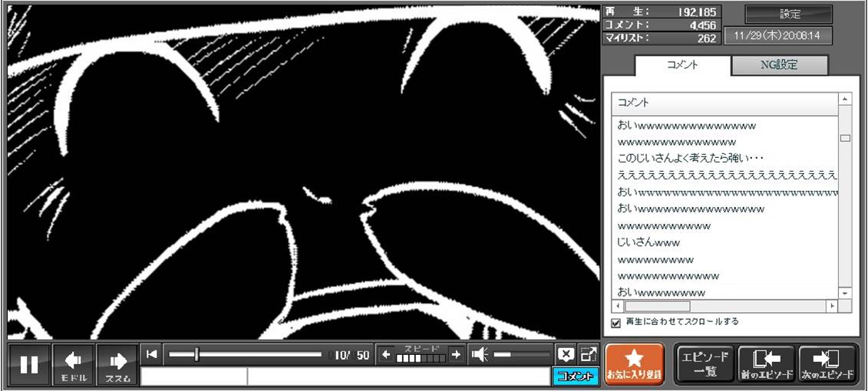Viewport: 868px width, 391px height.
Task: Go to the previous episode
Action: point(766,364)
